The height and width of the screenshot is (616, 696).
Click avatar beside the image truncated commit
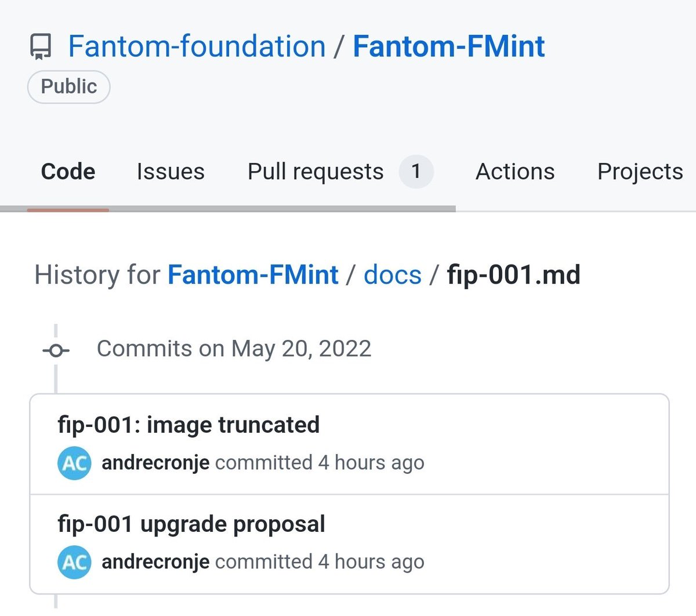pyautogui.click(x=74, y=463)
